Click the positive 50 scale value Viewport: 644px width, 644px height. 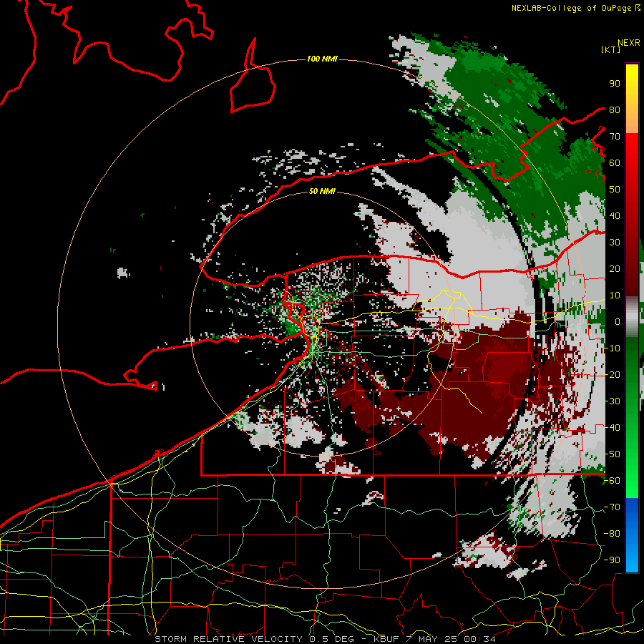click(x=615, y=190)
